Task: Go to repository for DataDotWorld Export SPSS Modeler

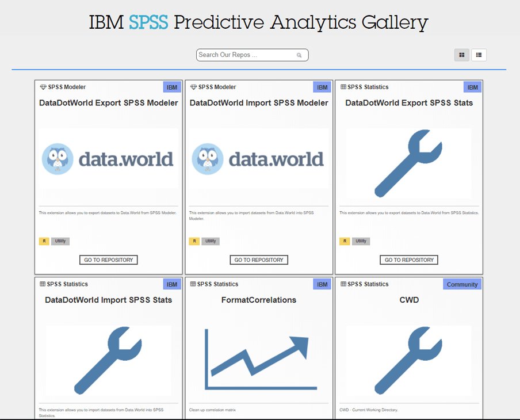Action: coord(109,259)
